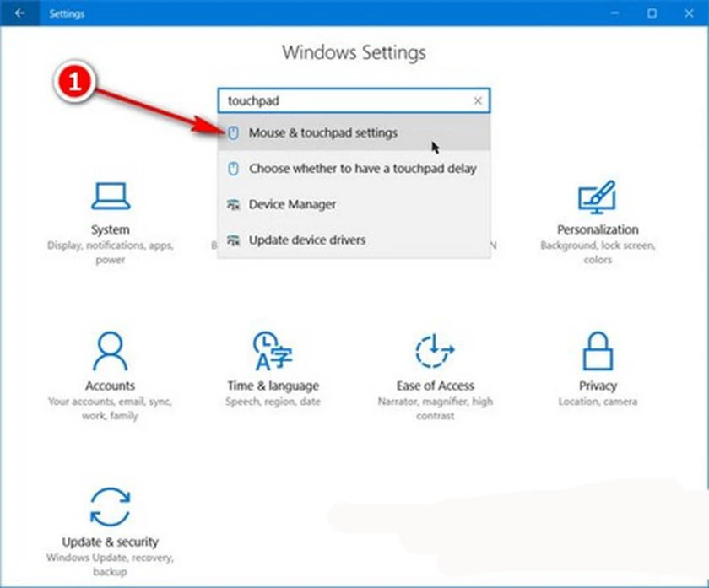
Task: Click the Update device drivers icon
Action: point(233,240)
